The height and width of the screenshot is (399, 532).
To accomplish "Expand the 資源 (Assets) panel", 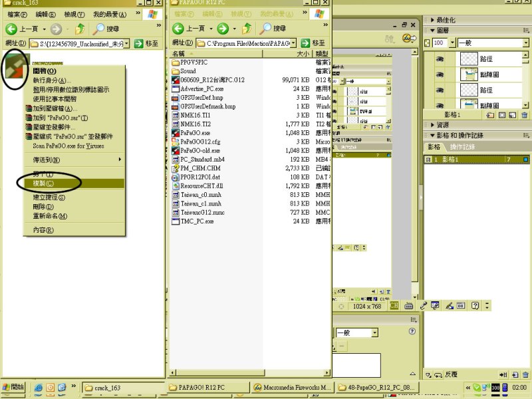I will click(x=433, y=125).
